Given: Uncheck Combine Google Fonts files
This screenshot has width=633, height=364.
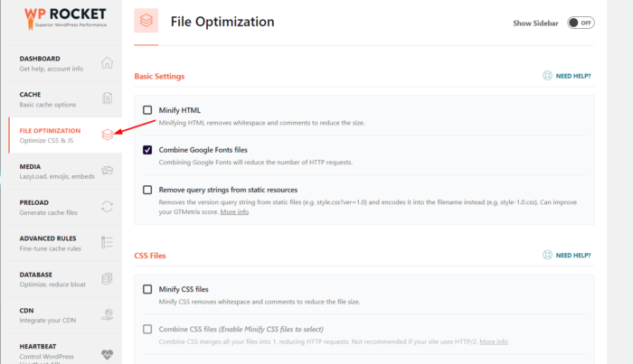Looking at the screenshot, I should point(147,150).
